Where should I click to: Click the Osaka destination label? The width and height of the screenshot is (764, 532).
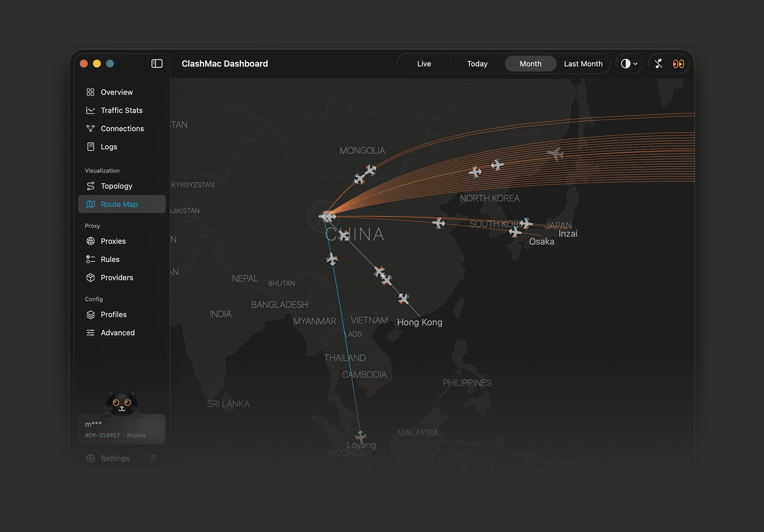tap(541, 242)
